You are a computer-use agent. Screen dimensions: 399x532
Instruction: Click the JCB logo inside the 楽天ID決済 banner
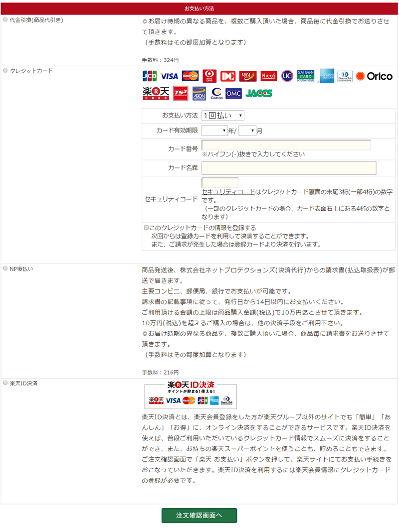coord(202,400)
